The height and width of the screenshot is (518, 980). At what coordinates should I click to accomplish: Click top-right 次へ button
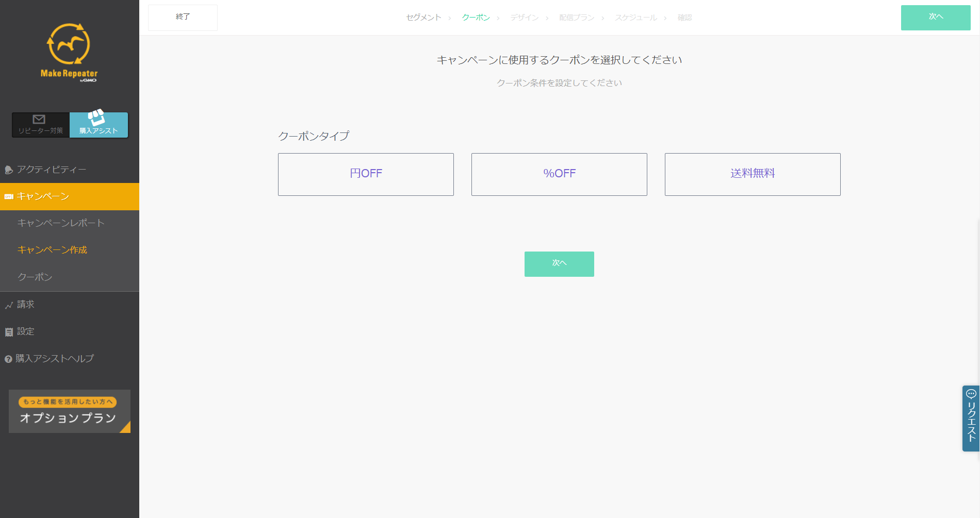tap(936, 18)
